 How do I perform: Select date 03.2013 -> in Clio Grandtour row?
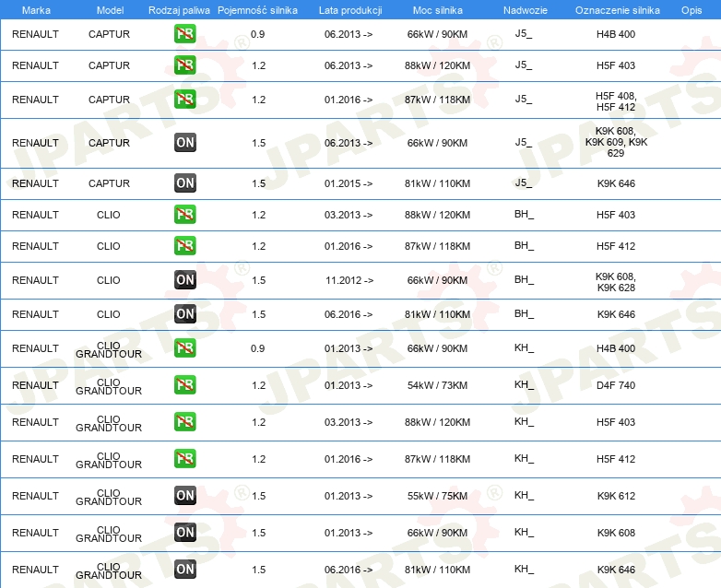click(349, 422)
